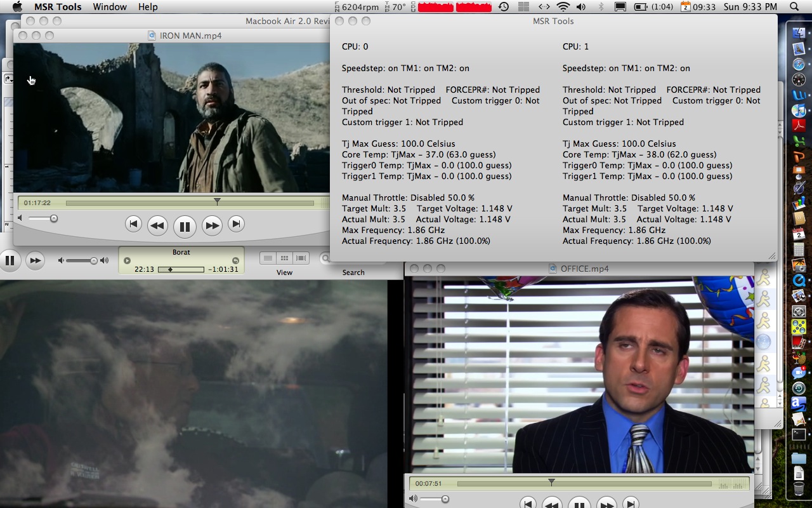Open the Window menu
Viewport: 812px width, 508px height.
(110, 7)
